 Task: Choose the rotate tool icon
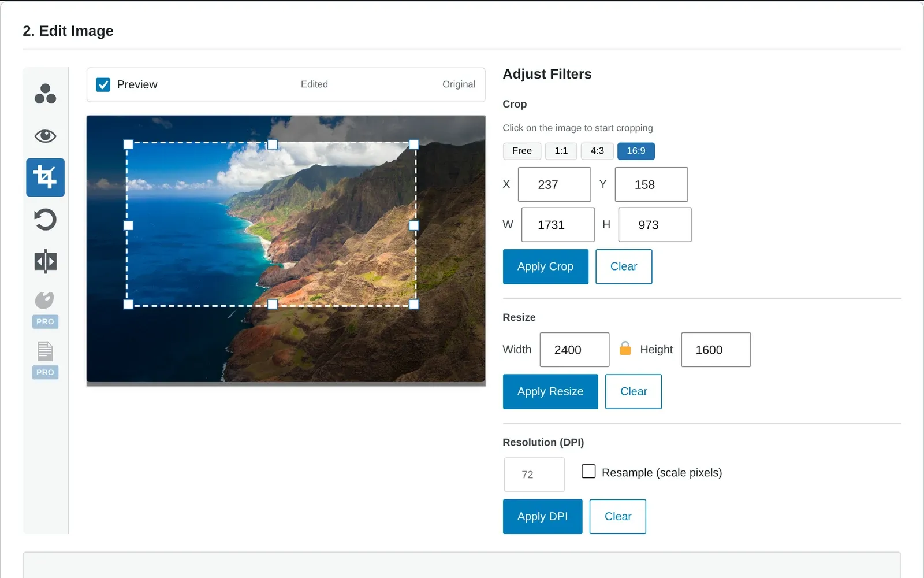(x=45, y=220)
